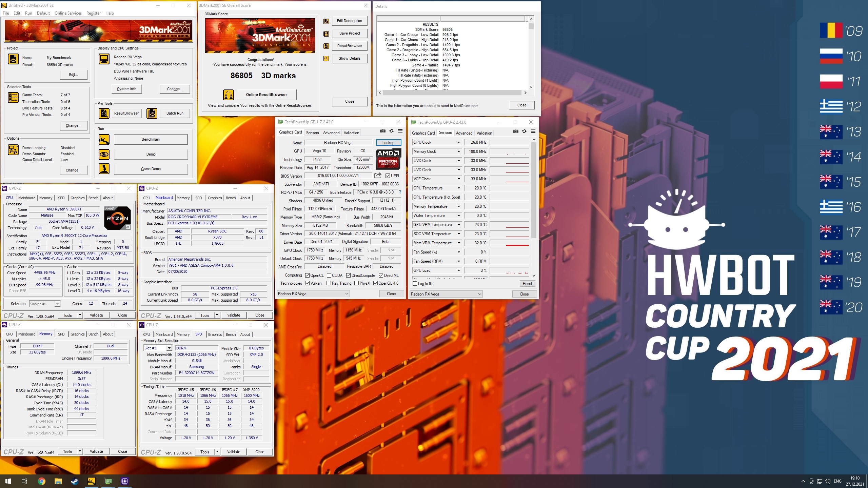Click the GPU-Z Sensors vertical scrollbar

point(534,207)
